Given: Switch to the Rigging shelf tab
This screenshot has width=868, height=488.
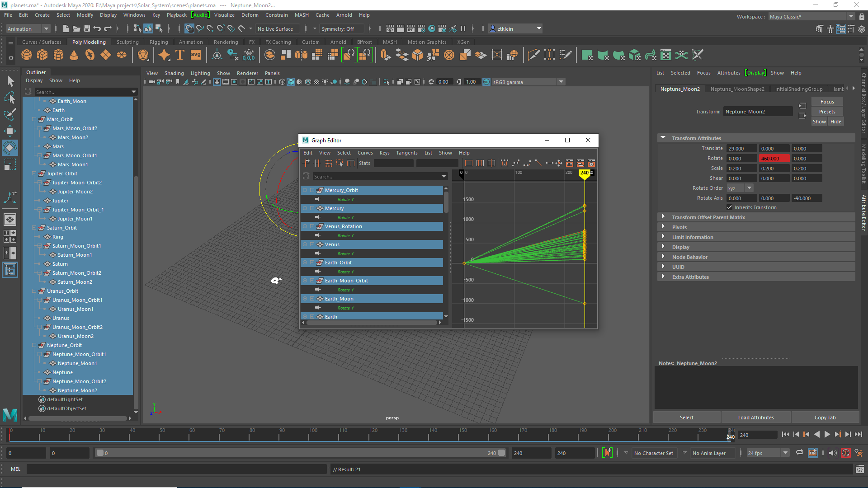Looking at the screenshot, I should [x=159, y=42].
